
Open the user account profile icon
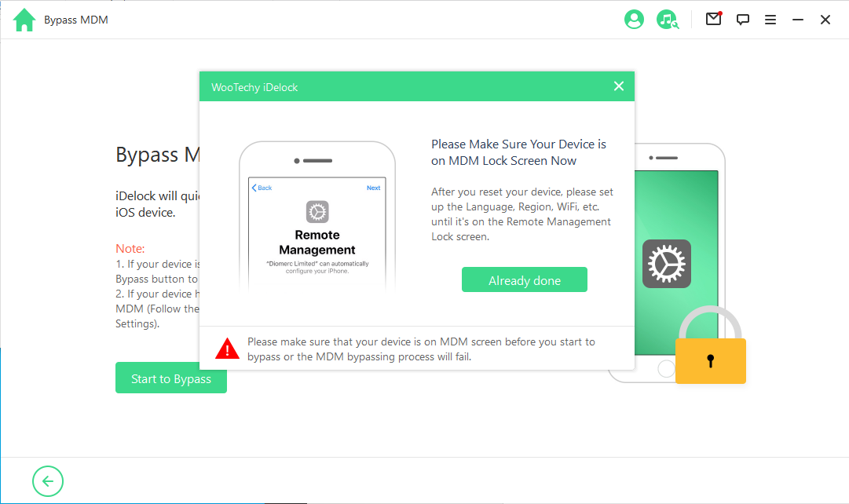[634, 20]
